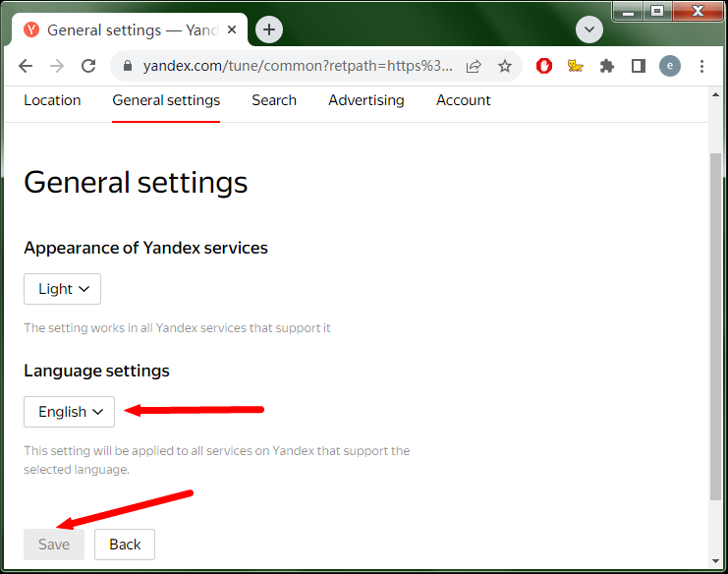Open the Search settings tab
This screenshot has height=574, width=728.
[274, 100]
